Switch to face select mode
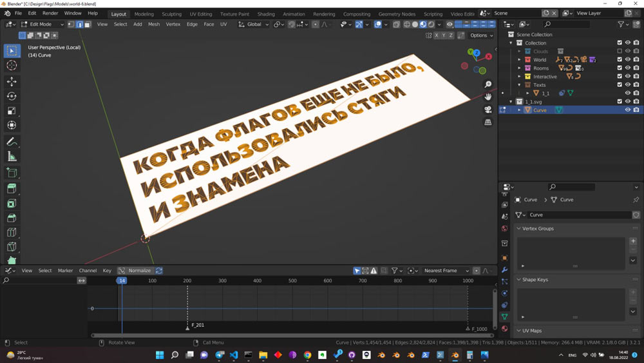644x363 pixels. click(x=87, y=25)
